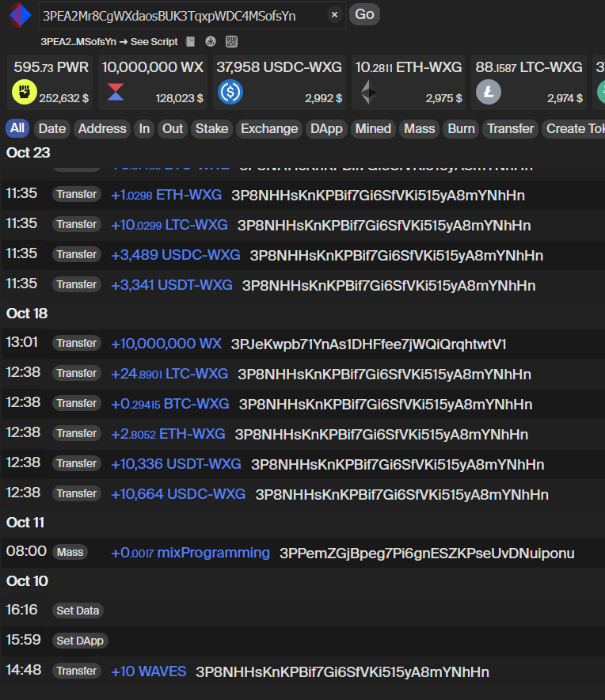
Task: Click the Transfer badge at 14:48
Action: pos(76,671)
